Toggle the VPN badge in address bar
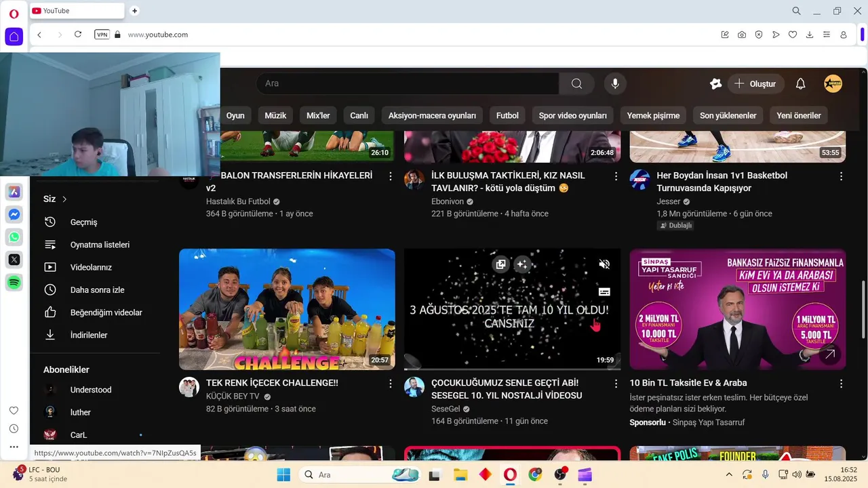Screen dimensions: 868x488 [x=102, y=35]
